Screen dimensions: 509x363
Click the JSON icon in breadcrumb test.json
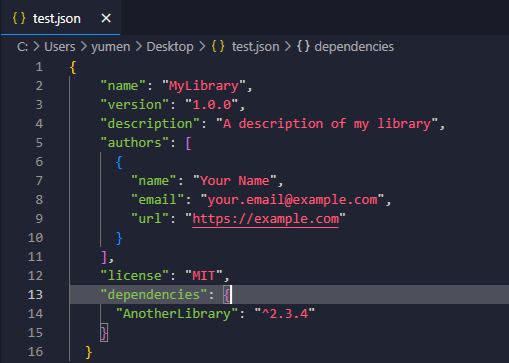pyautogui.click(x=218, y=47)
